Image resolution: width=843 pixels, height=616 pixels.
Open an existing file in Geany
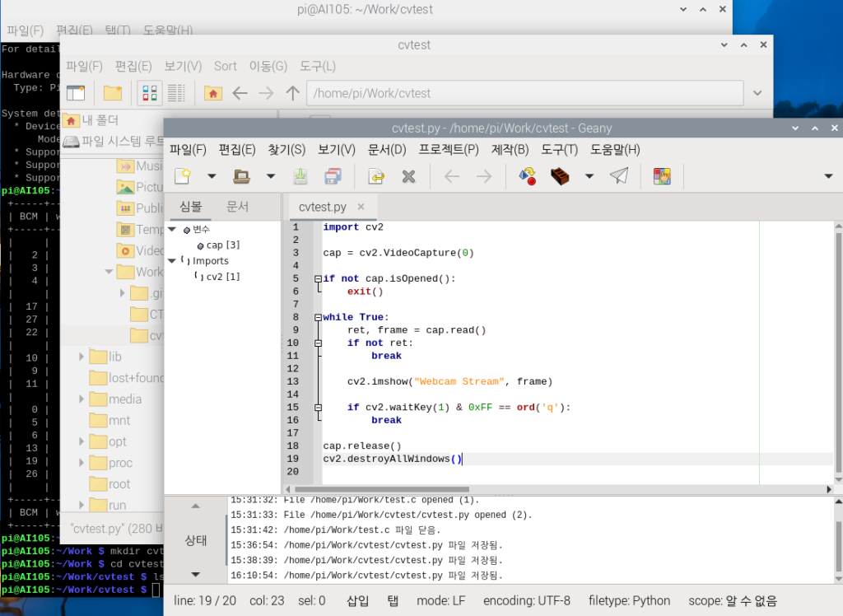(x=241, y=176)
